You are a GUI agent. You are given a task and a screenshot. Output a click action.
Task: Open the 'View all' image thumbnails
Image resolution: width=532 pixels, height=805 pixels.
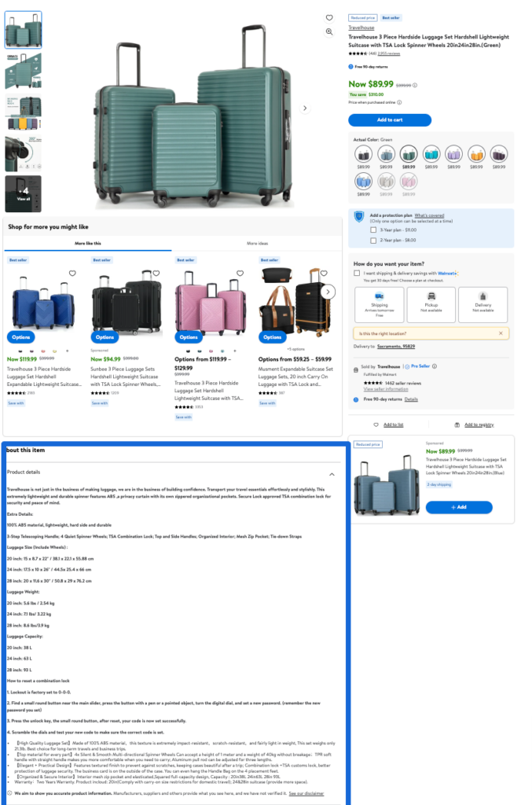23,194
